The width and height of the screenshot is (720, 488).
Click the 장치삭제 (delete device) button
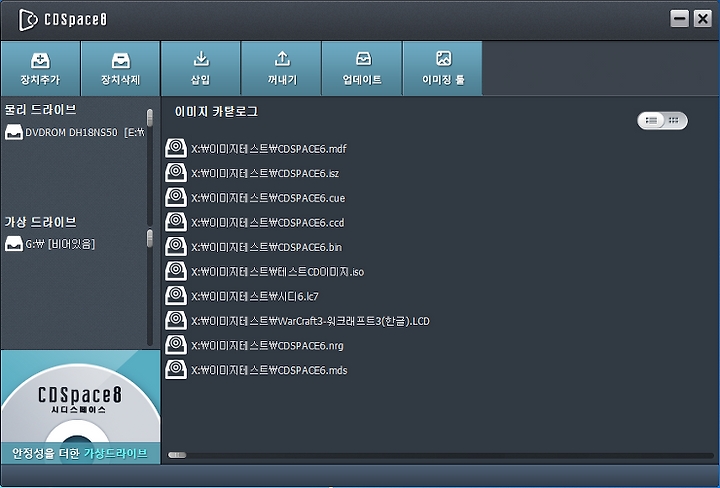(x=121, y=68)
